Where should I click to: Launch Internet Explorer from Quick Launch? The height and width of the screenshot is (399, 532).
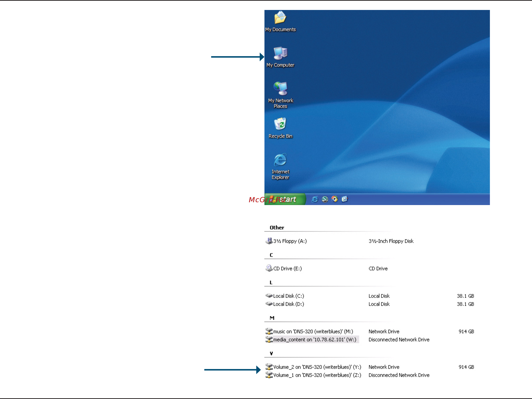(315, 199)
